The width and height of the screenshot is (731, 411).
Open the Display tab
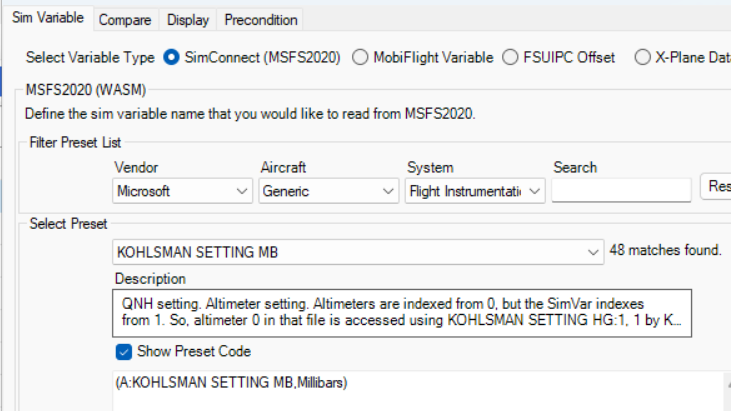188,20
